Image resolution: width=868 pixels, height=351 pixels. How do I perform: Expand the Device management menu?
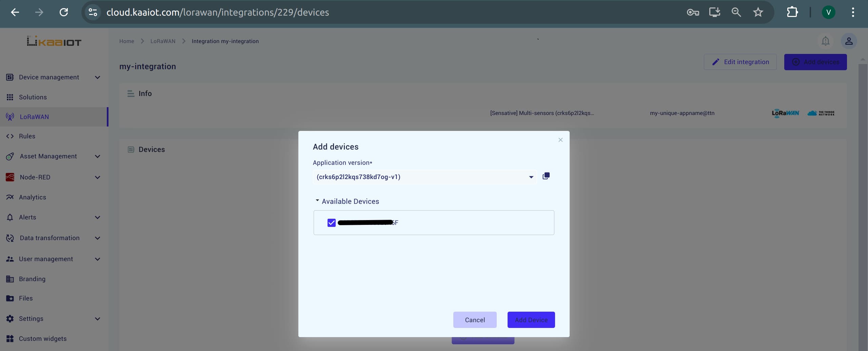[x=97, y=77]
